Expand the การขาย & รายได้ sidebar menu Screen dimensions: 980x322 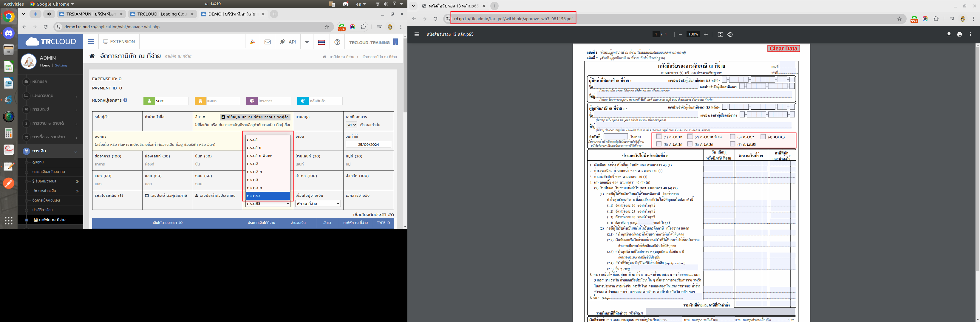[x=50, y=123]
